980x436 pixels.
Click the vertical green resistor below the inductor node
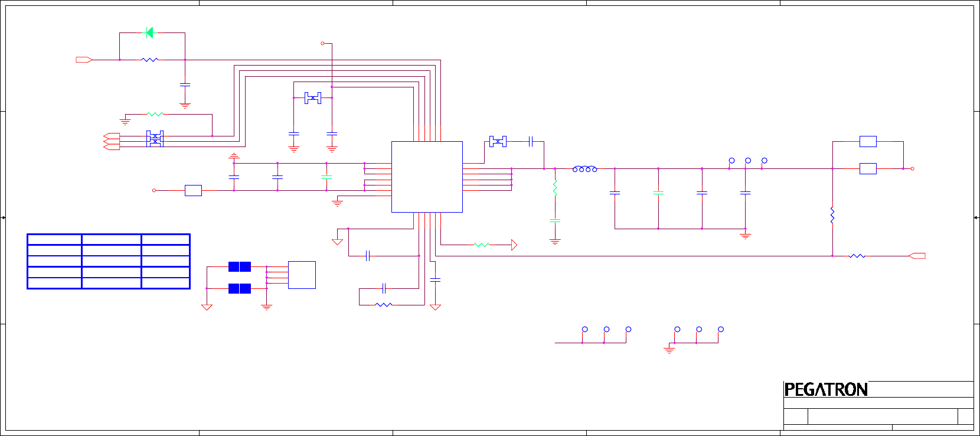coord(555,188)
